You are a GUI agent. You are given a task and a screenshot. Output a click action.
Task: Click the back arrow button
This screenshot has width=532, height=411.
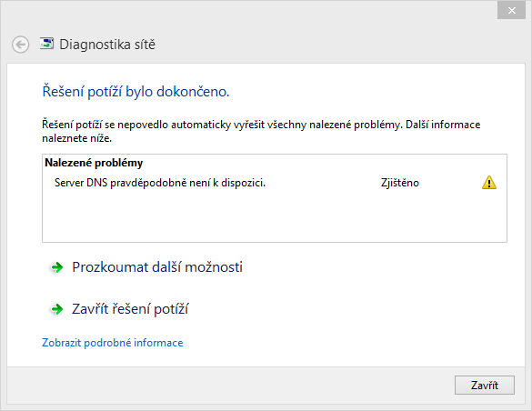click(x=20, y=45)
